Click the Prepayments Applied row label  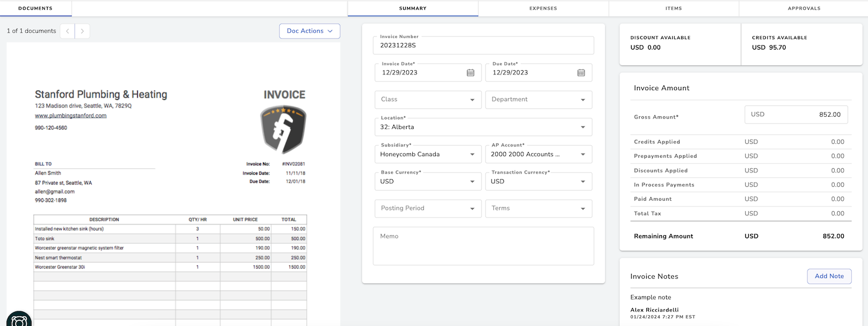666,156
